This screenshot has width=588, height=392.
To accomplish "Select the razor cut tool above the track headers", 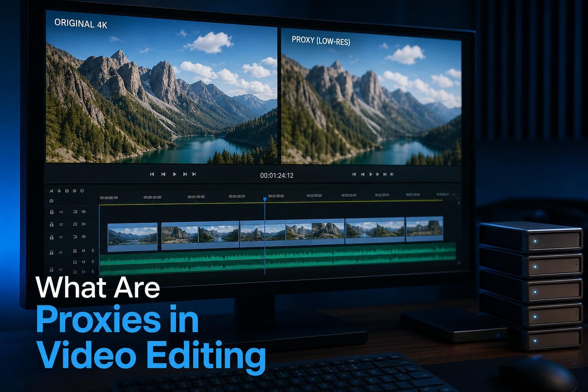I will [x=52, y=191].
